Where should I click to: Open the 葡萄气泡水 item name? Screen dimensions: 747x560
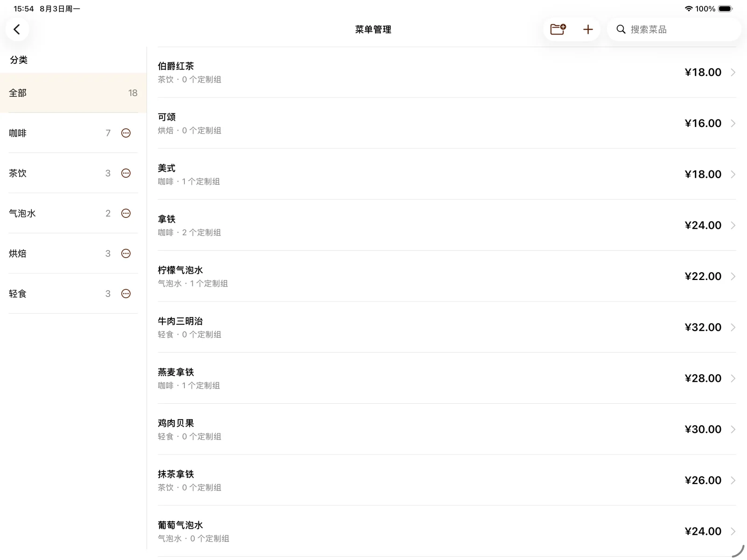click(x=180, y=525)
